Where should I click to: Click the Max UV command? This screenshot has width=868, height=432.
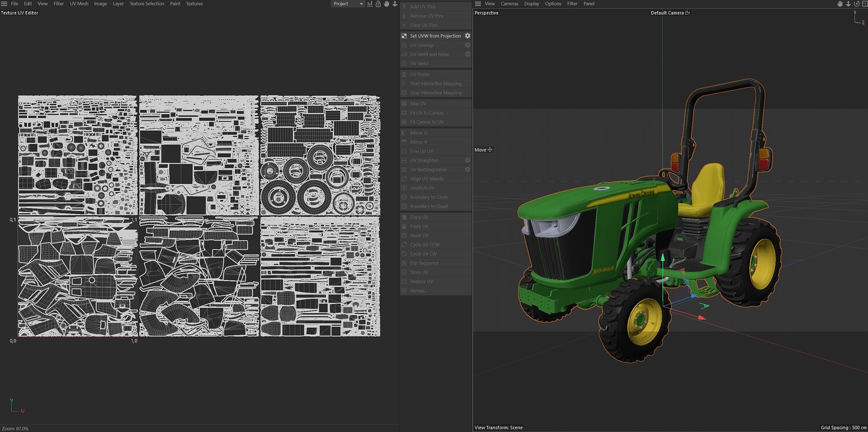[x=436, y=104]
